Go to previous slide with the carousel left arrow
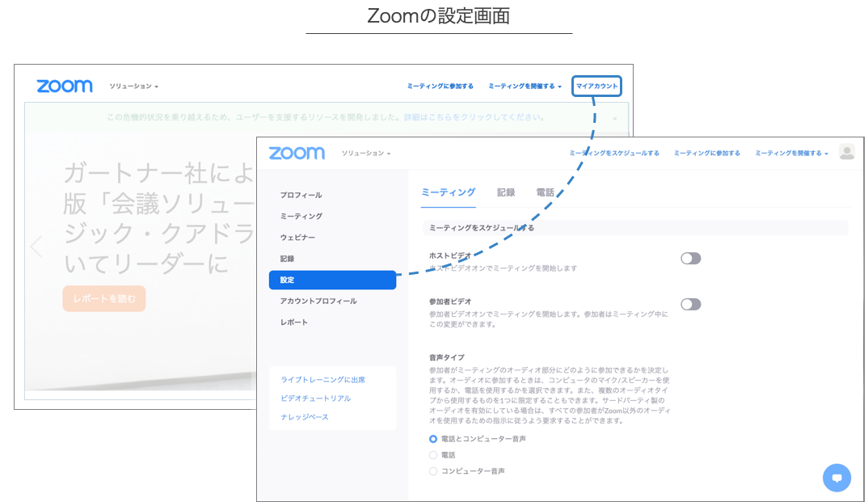868x502 pixels. click(36, 247)
